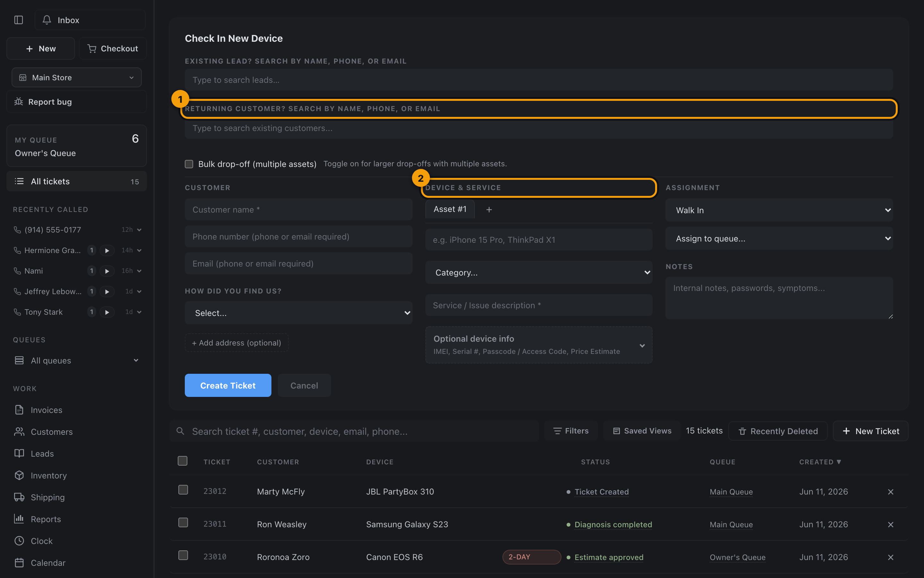Delete ticket 23010 with the X icon
This screenshot has height=578, width=924.
pos(890,557)
